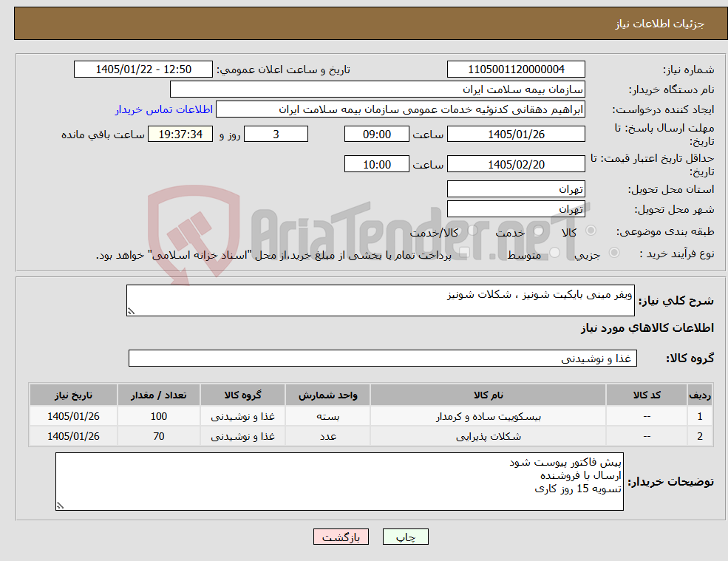728x561 pixels.
Task: Click the validity time field 10:00
Action: pos(376,164)
